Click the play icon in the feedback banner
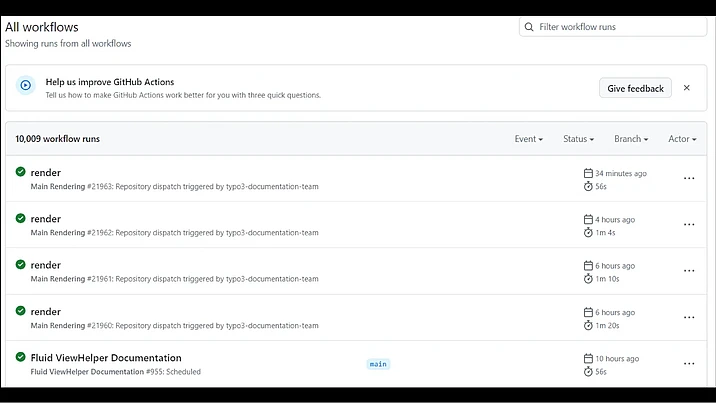The width and height of the screenshot is (716, 403). point(26,87)
